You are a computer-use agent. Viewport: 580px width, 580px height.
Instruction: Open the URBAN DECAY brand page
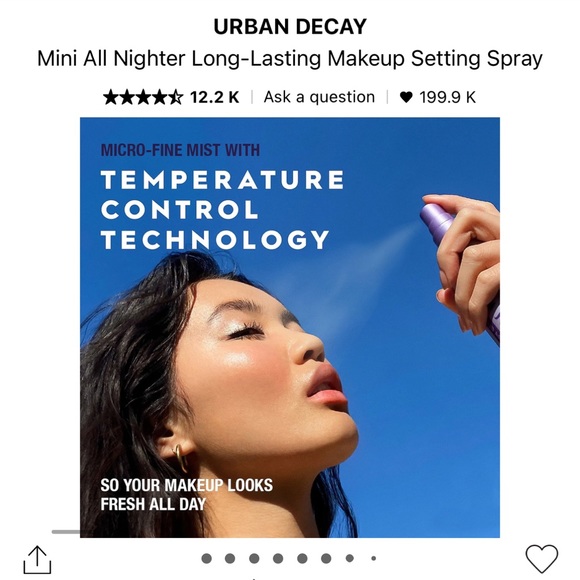coord(290,27)
